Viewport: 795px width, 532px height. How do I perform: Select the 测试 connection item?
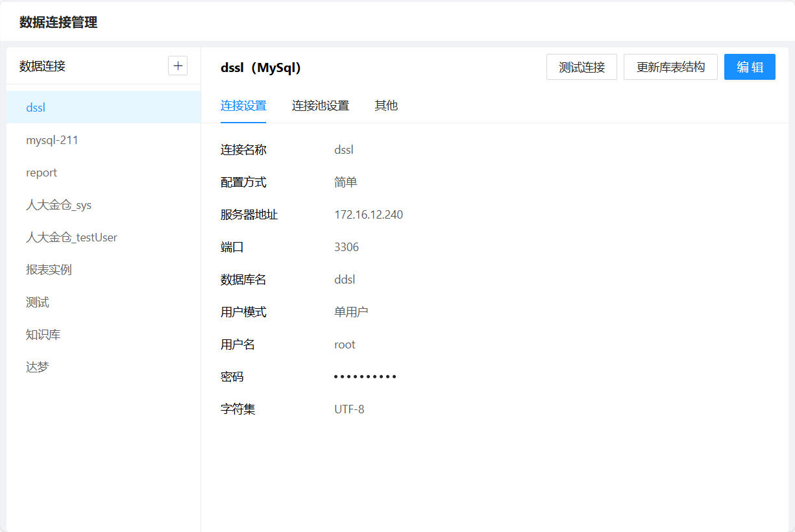tap(38, 302)
